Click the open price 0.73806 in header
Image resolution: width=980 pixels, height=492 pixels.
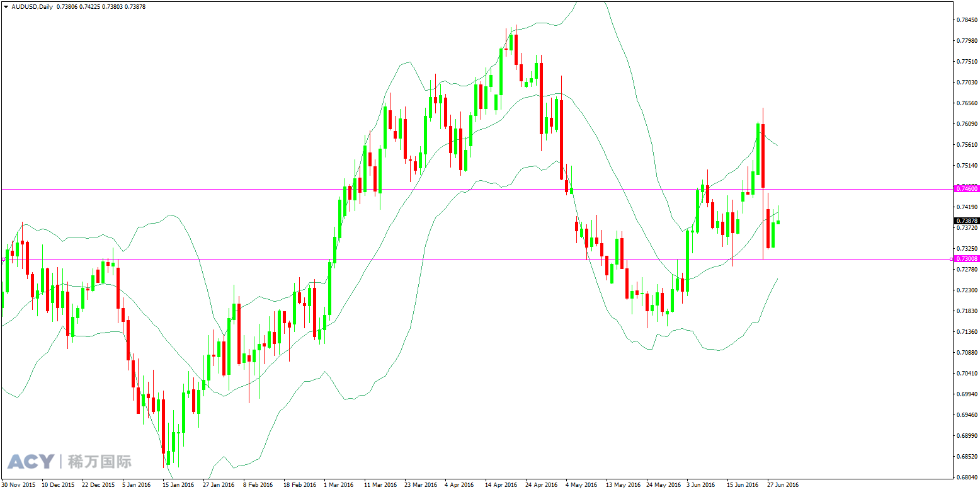point(67,6)
